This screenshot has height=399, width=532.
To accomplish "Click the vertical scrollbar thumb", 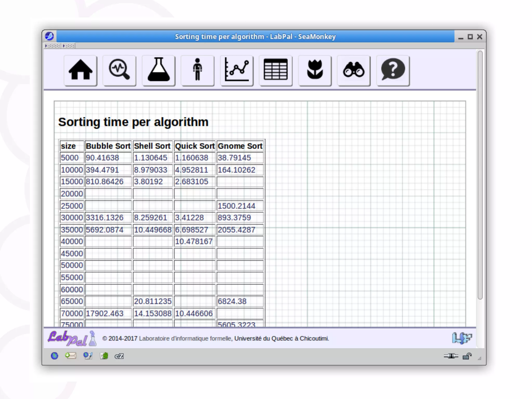I will pos(480,175).
